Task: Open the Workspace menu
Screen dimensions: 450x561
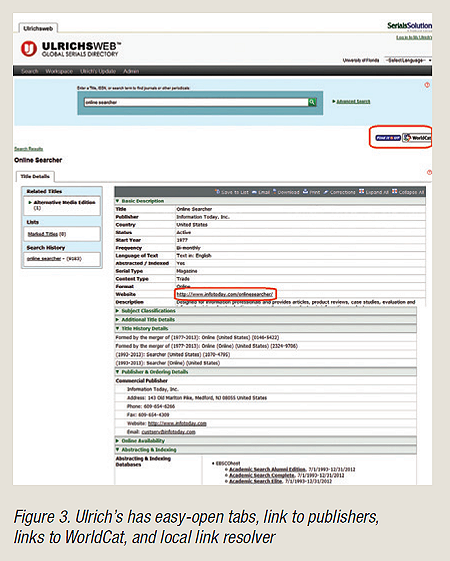Action: [59, 71]
